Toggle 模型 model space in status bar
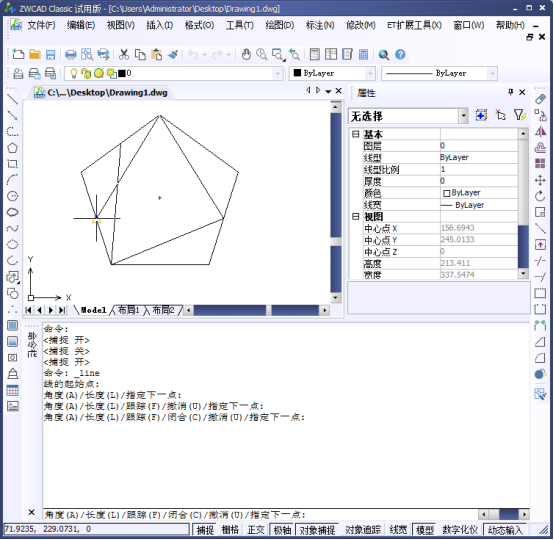The image size is (554, 540). pos(424,529)
